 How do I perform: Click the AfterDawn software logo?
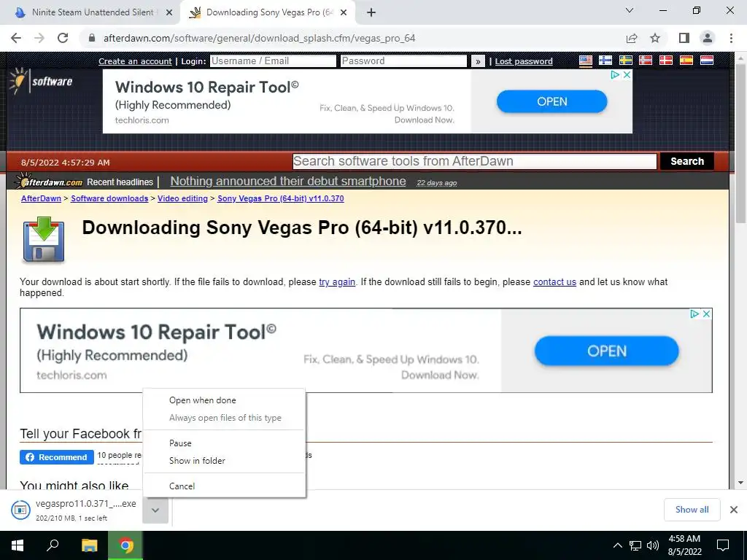(x=41, y=81)
